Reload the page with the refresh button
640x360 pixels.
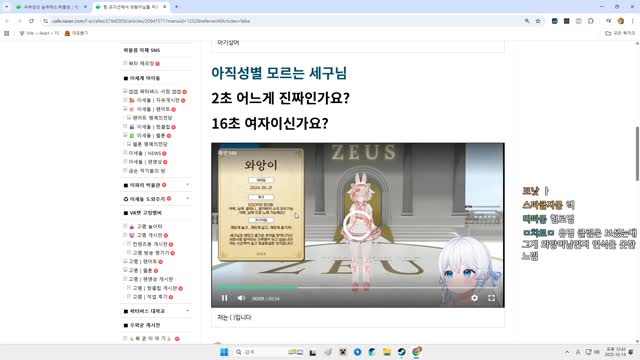point(31,21)
